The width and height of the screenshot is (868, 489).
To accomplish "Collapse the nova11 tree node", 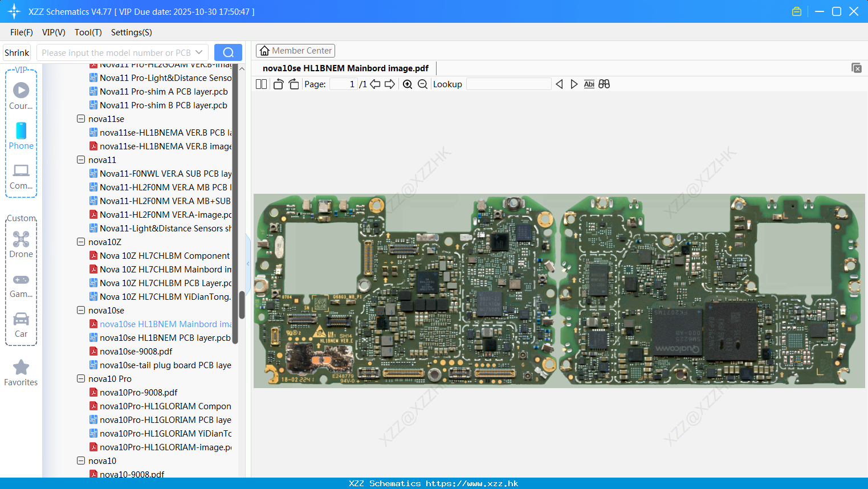I will [81, 160].
